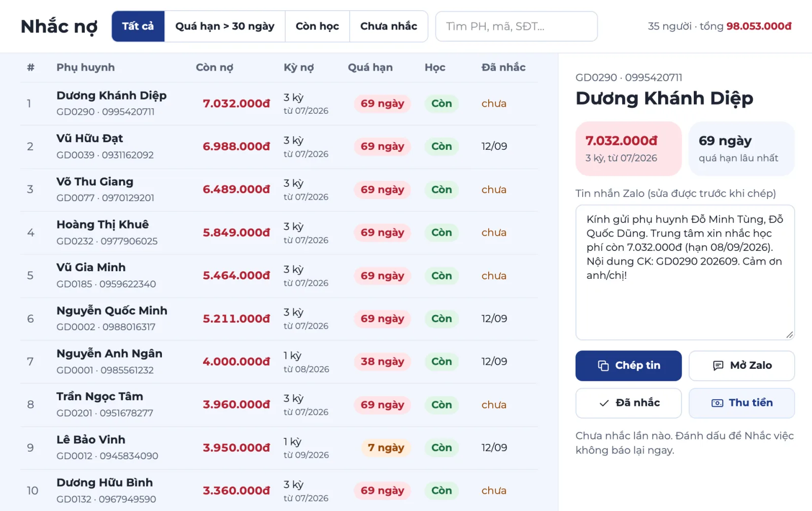Filter by Quá hạn > 30 ngày
Image resolution: width=812 pixels, height=511 pixels.
(x=225, y=26)
